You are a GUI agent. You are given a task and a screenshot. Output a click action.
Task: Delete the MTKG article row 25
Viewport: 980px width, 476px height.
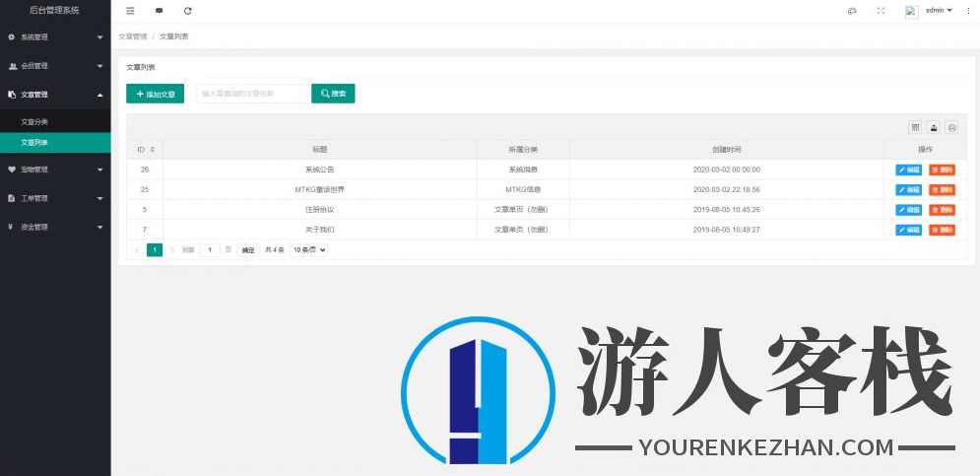[942, 190]
